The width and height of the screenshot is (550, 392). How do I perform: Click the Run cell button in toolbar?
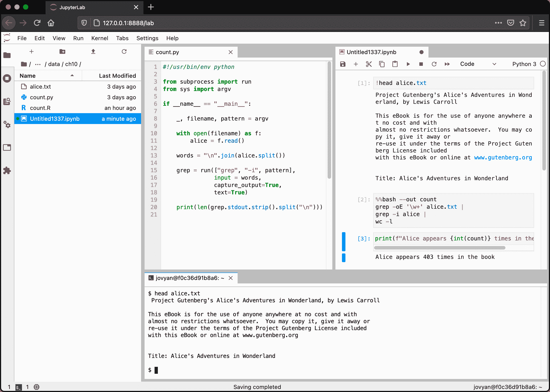click(x=408, y=64)
